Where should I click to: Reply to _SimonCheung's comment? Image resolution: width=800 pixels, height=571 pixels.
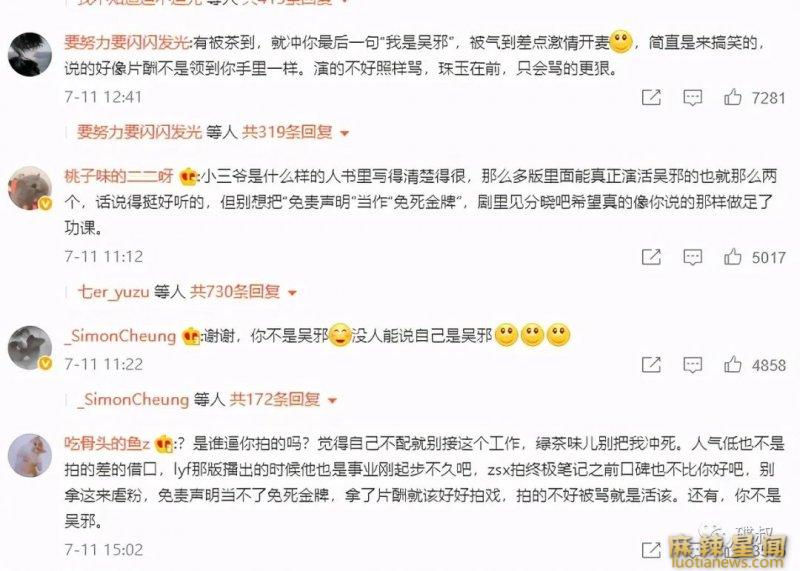692,365
